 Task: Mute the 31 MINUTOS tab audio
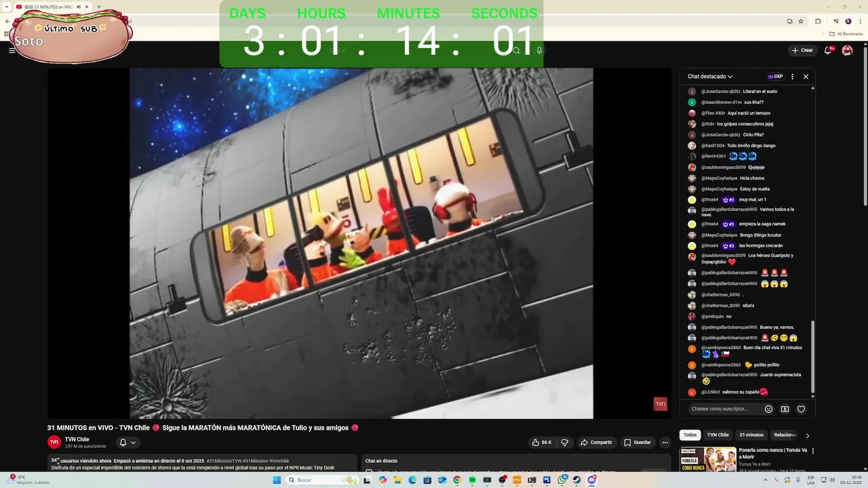tap(79, 7)
